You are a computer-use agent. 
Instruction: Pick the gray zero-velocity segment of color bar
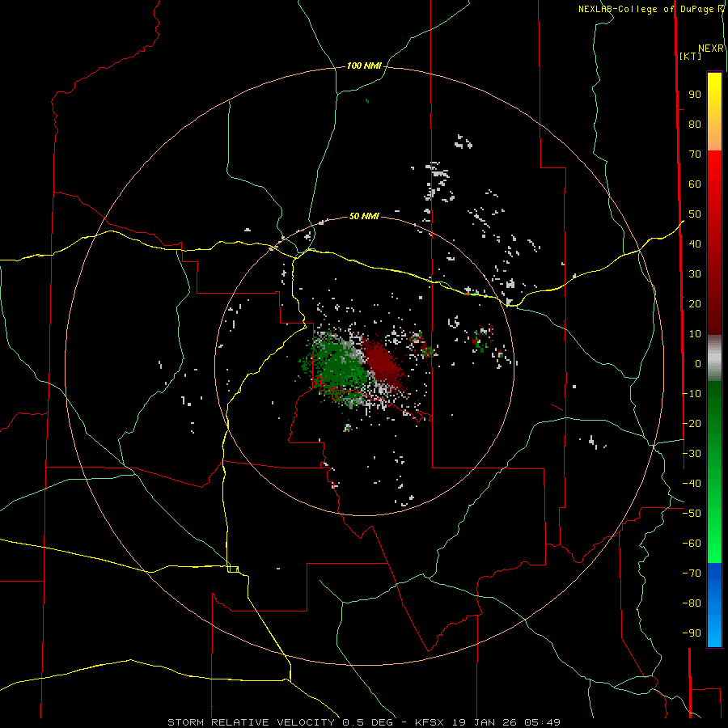click(x=714, y=358)
